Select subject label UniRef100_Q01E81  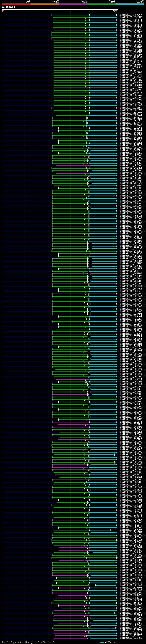tap(131, 35)
